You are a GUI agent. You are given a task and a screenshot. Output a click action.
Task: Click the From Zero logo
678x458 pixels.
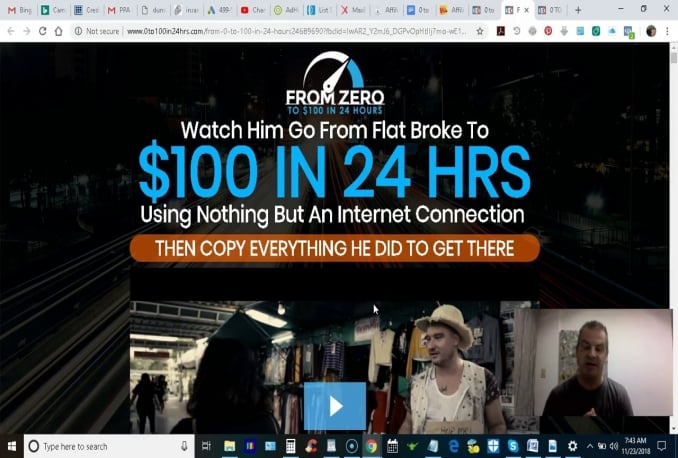(x=335, y=83)
